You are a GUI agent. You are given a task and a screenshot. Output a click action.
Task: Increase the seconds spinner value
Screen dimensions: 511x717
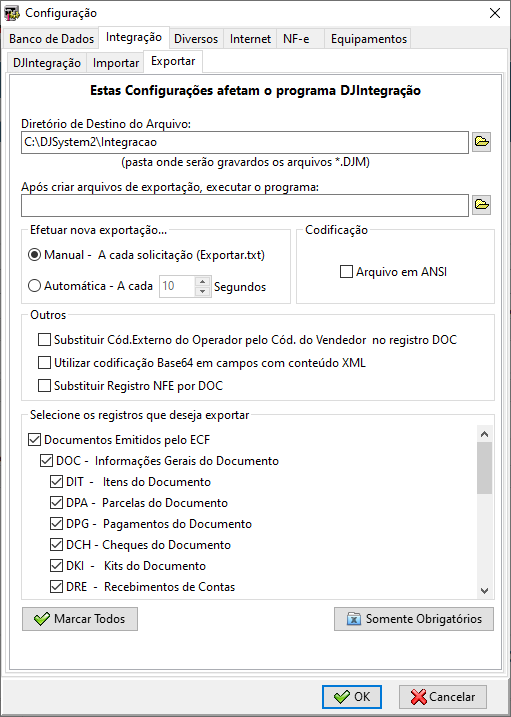[x=202, y=282]
